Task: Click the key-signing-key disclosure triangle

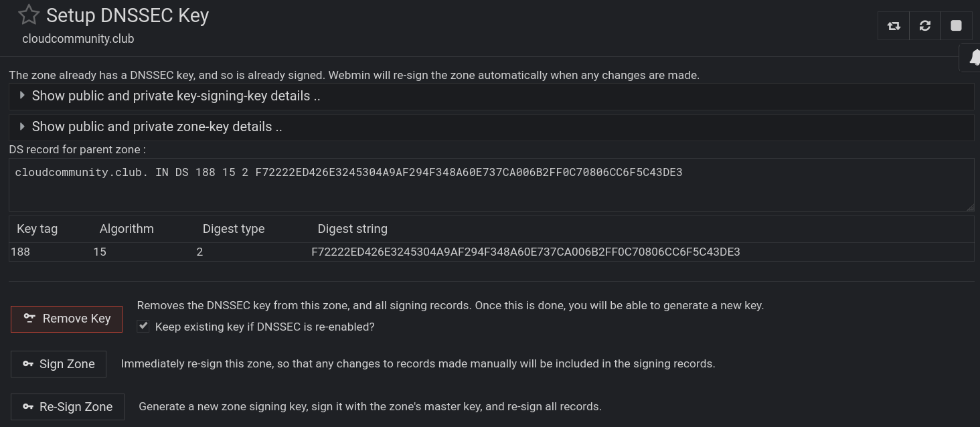Action: (x=22, y=96)
